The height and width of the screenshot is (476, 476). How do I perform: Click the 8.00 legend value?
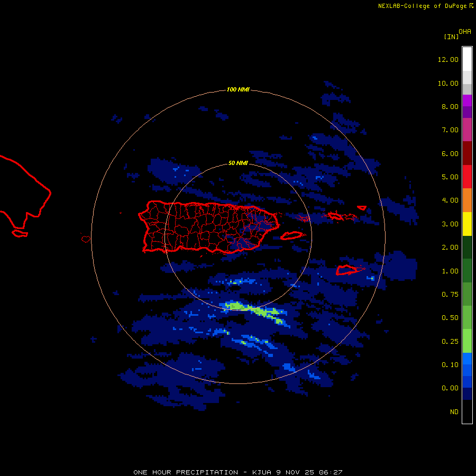[450, 106]
